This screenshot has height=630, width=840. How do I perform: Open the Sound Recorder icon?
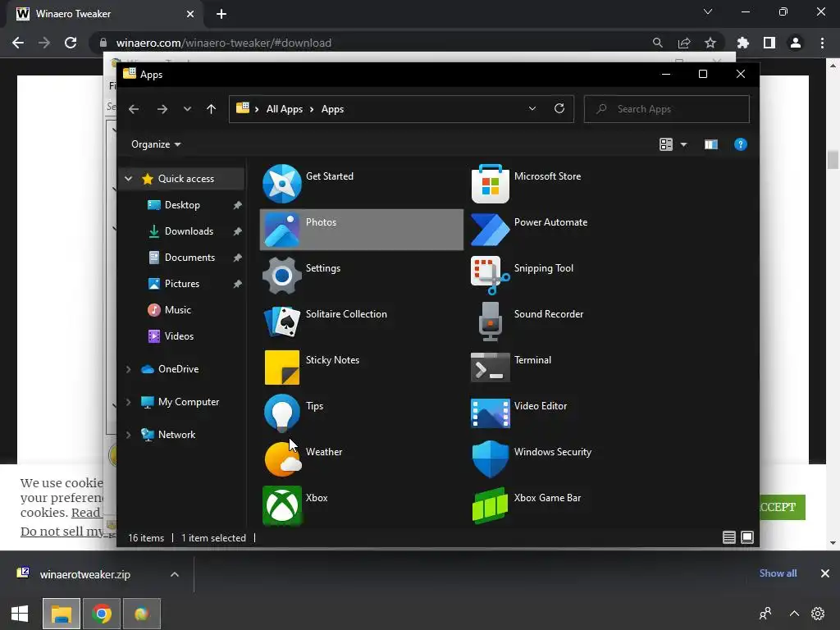[x=491, y=322]
